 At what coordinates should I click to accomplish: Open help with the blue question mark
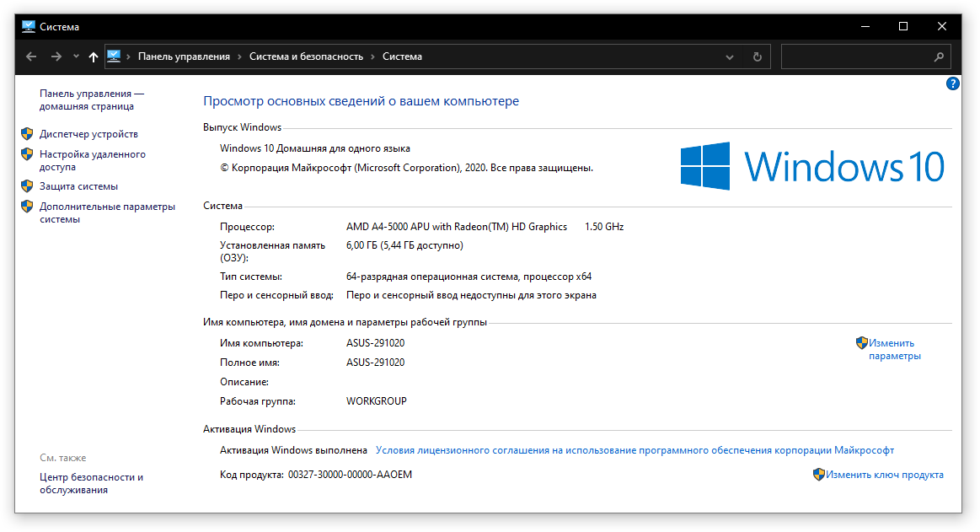[x=952, y=83]
